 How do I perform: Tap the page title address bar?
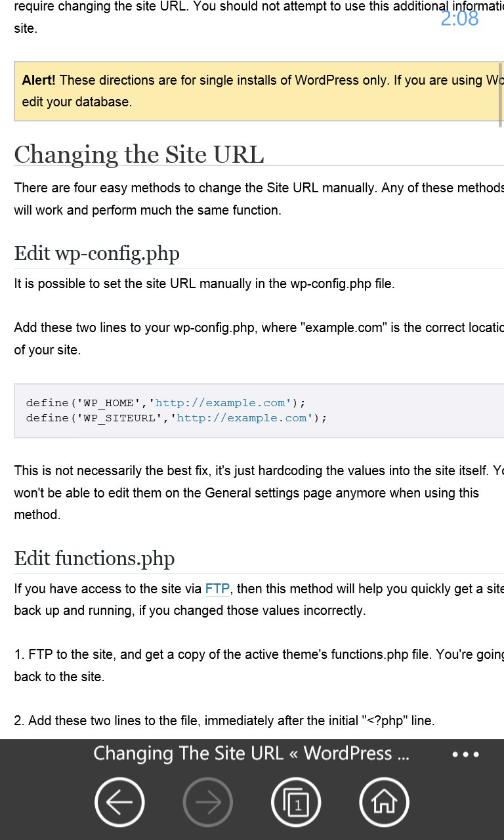pyautogui.click(x=251, y=753)
